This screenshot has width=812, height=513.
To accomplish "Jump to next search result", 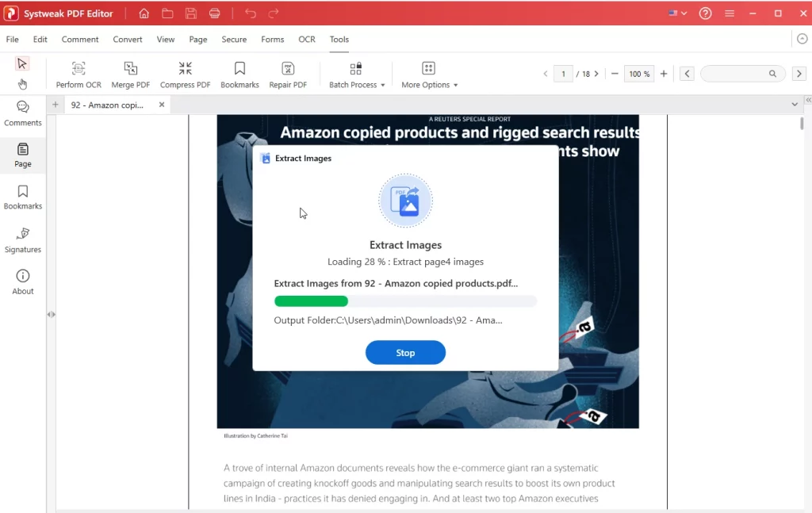I will click(799, 74).
